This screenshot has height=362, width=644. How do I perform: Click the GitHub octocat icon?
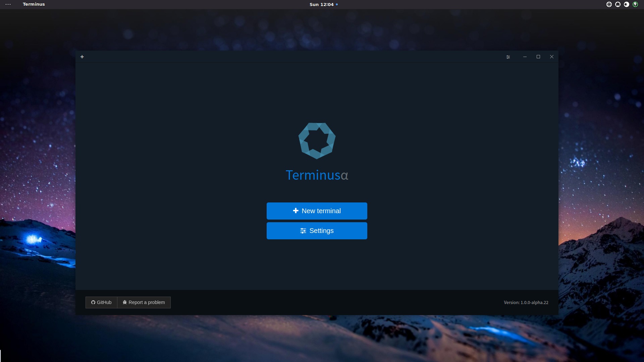click(x=93, y=302)
